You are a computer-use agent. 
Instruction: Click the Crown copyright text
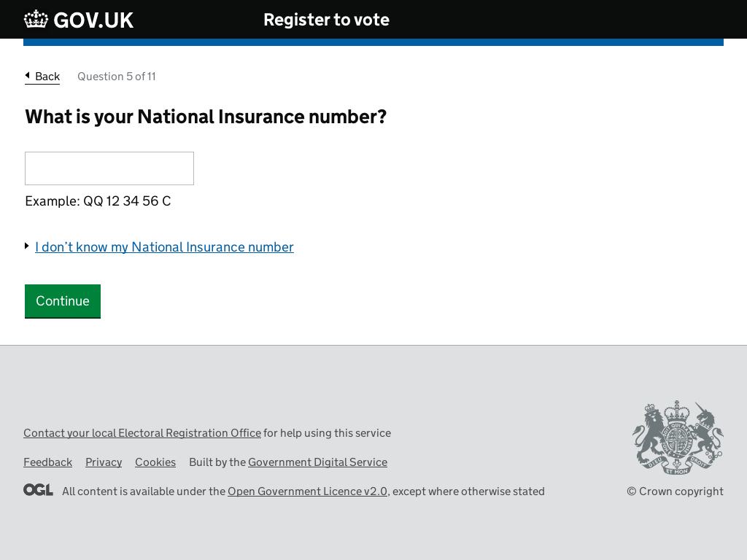675,491
